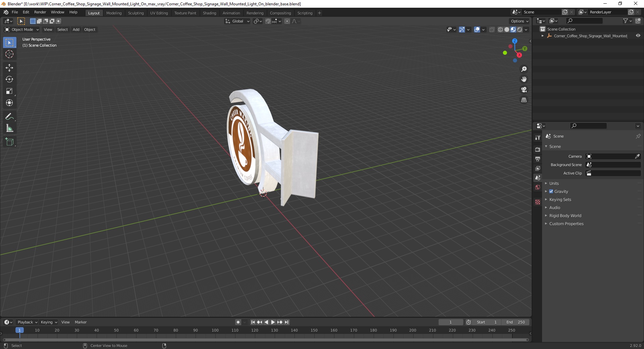The width and height of the screenshot is (644, 349).
Task: Open the Render properties tab
Action: click(x=538, y=149)
